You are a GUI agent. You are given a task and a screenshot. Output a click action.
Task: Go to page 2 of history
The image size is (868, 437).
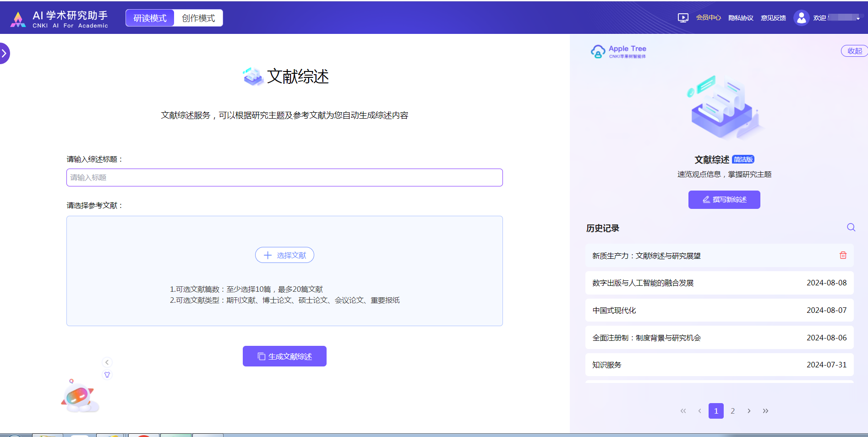732,411
